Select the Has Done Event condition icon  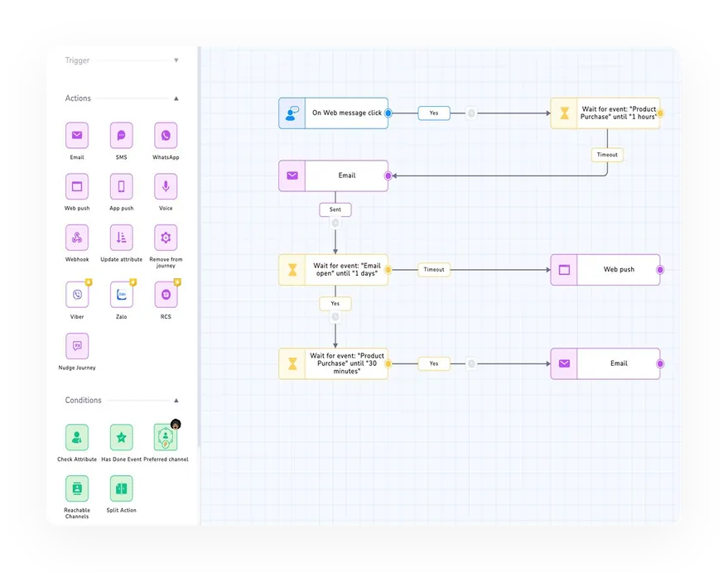(x=121, y=437)
